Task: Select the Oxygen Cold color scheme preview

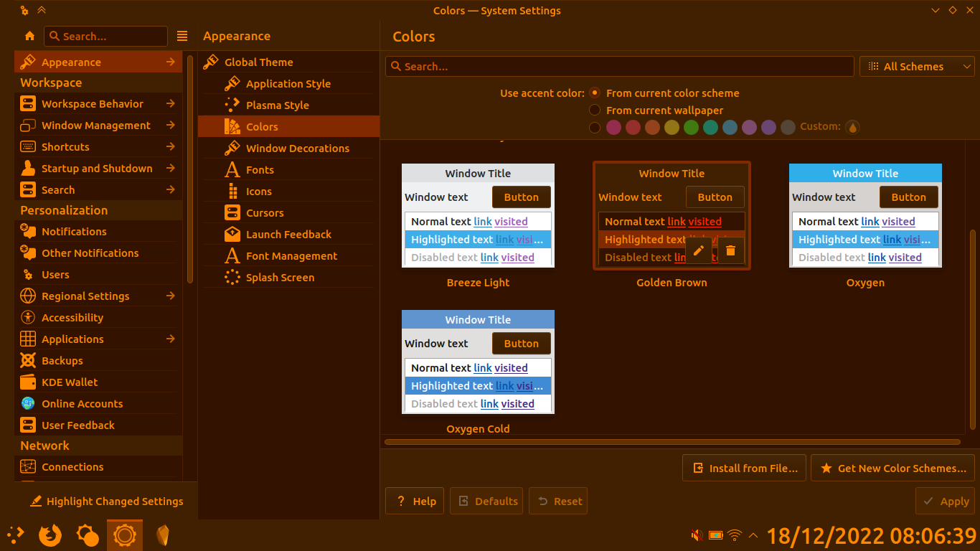Action: point(478,362)
